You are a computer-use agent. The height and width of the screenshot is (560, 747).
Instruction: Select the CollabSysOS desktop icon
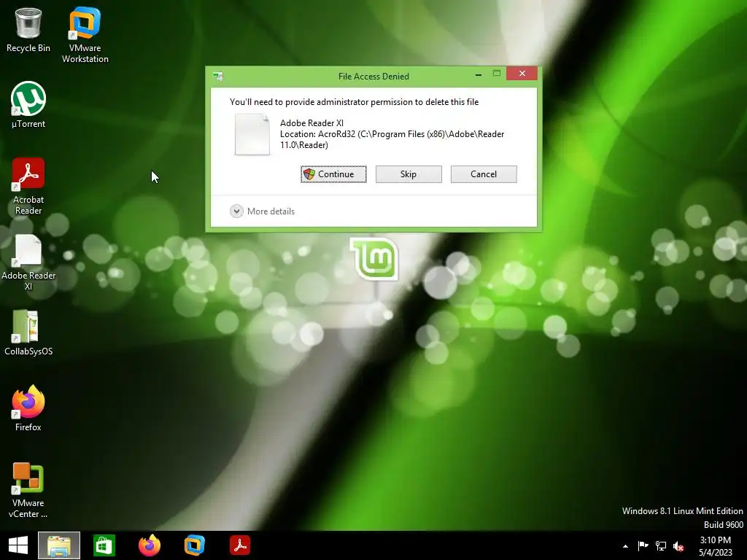point(28,332)
